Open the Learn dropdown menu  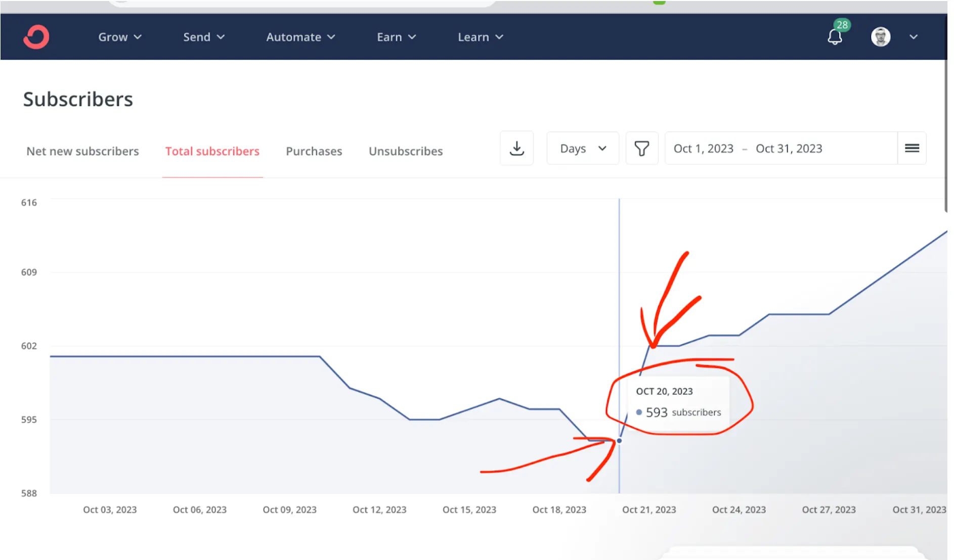pos(480,37)
